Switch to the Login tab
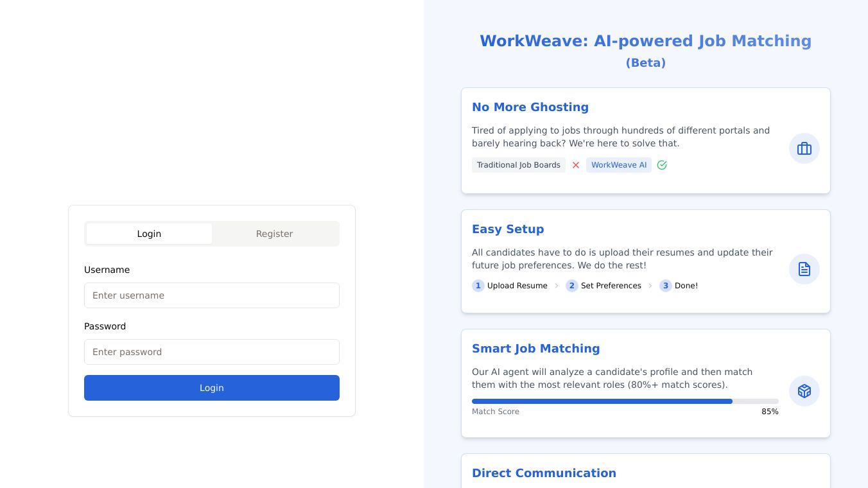The height and width of the screenshot is (488, 868). click(149, 234)
